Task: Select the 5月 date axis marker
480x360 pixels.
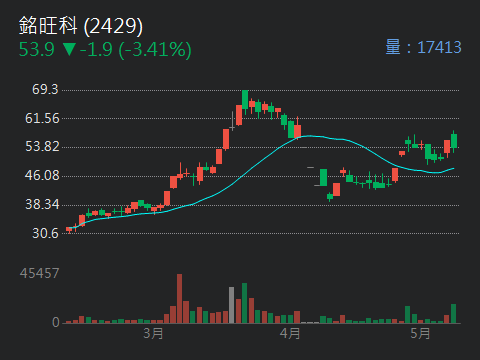Action: 420,333
